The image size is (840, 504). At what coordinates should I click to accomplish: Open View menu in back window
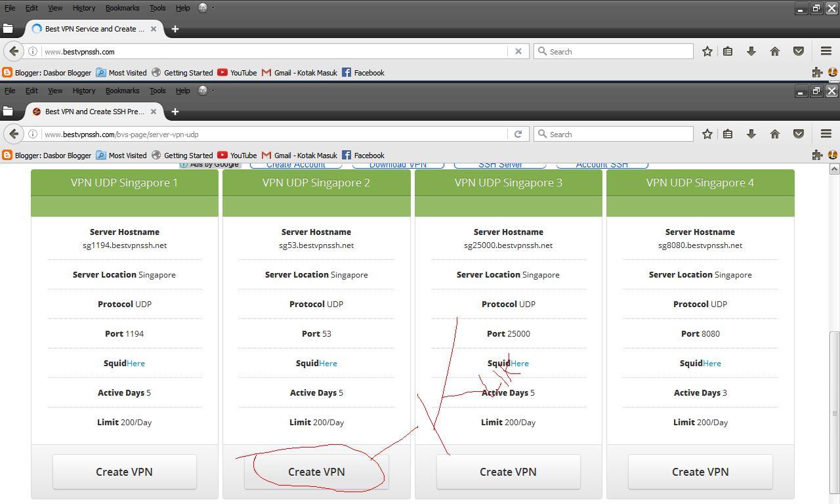click(x=55, y=8)
